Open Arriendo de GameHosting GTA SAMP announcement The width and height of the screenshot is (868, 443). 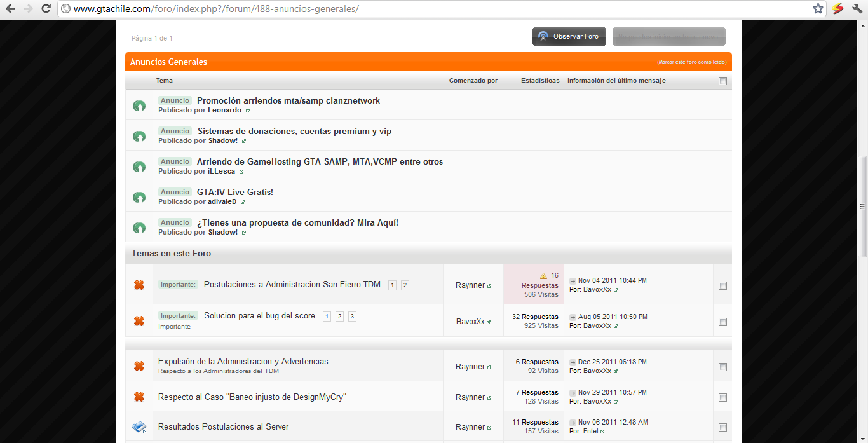320,161
